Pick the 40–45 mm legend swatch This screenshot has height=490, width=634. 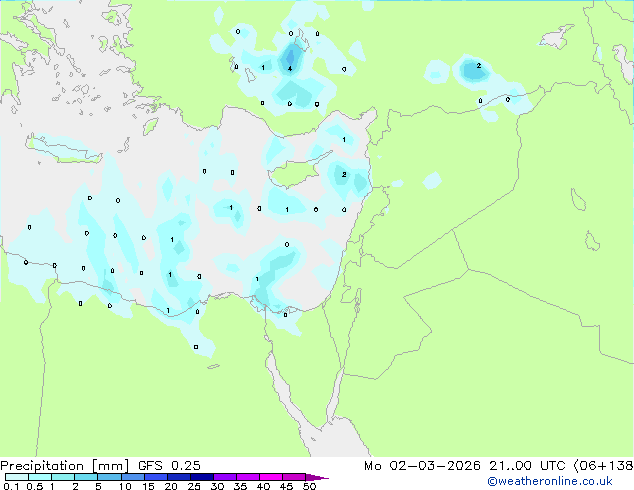coord(271,477)
